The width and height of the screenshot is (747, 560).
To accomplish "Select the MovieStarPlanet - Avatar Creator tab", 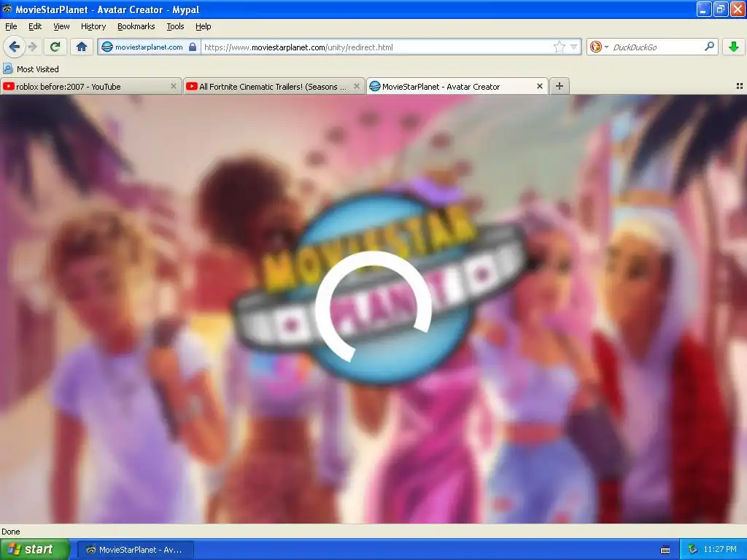I will click(x=457, y=86).
